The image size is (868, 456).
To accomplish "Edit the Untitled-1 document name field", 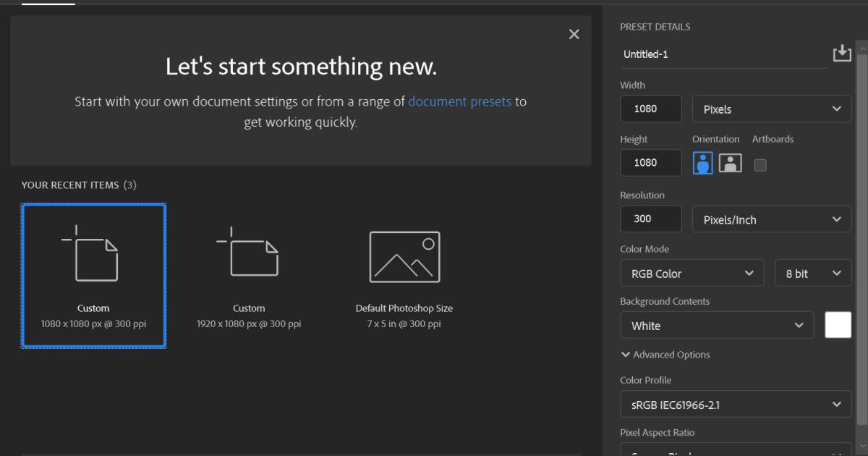I will pos(723,54).
